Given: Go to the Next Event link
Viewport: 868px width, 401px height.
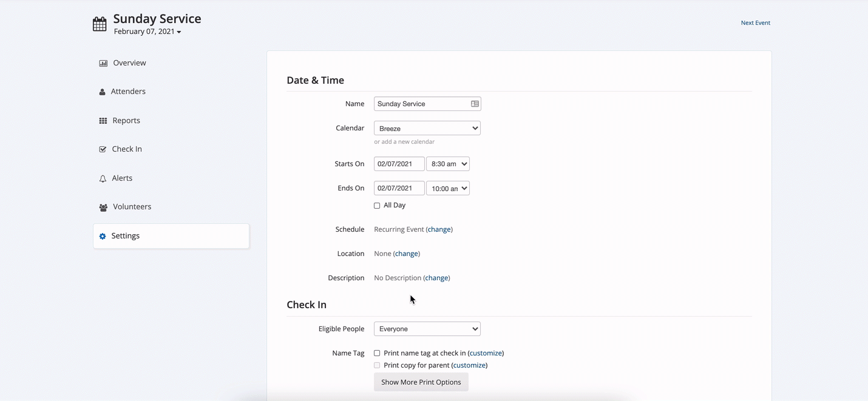Looking at the screenshot, I should point(755,23).
